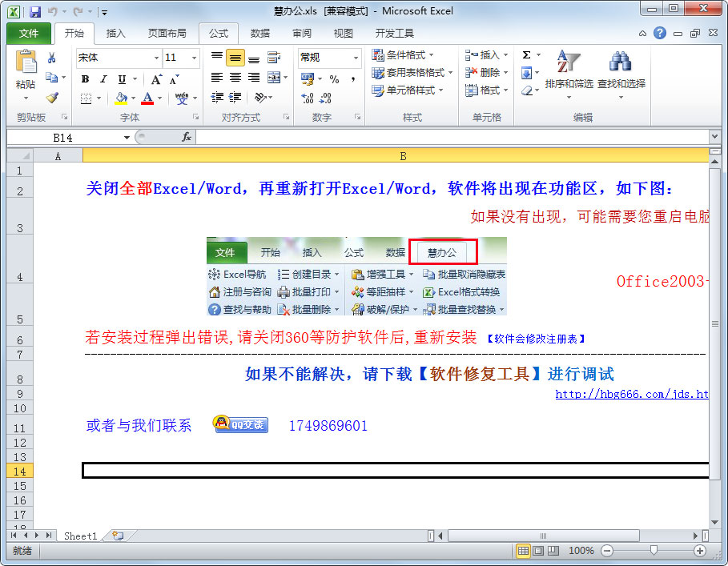Click the text orientation icon
The height and width of the screenshot is (566, 728).
click(260, 98)
